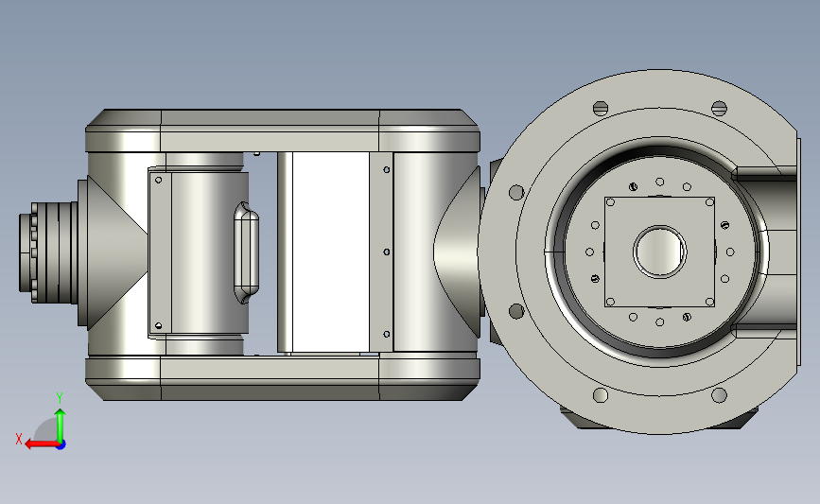Select the oblong rounded slot on the left cylinder
Viewport: 820px width, 504px height.
click(246, 252)
